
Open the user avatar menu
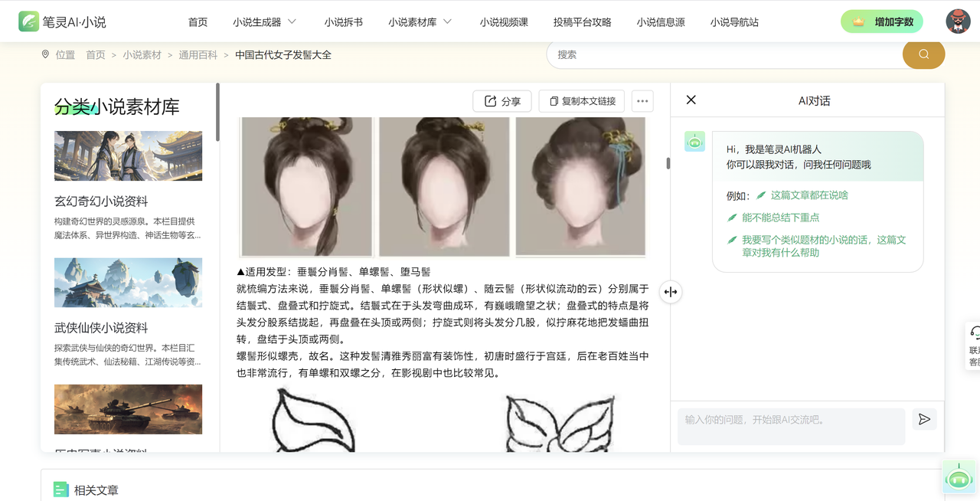tap(958, 21)
